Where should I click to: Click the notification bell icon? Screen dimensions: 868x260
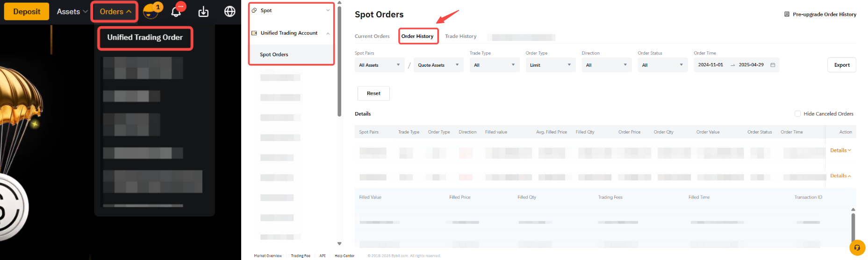point(176,12)
